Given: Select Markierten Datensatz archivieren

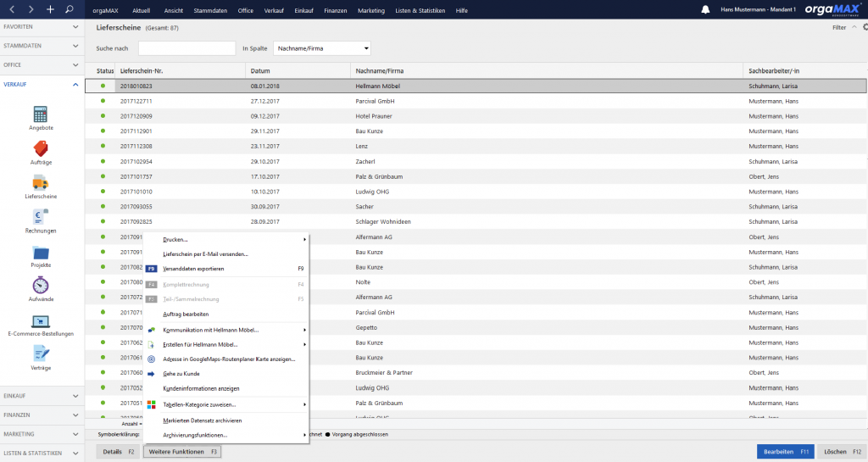Looking at the screenshot, I should coord(225,420).
